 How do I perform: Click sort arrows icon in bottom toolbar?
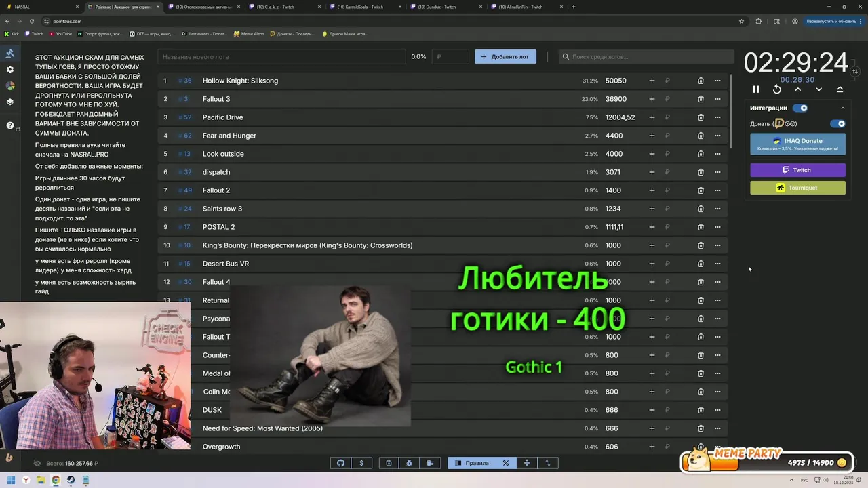click(x=548, y=463)
